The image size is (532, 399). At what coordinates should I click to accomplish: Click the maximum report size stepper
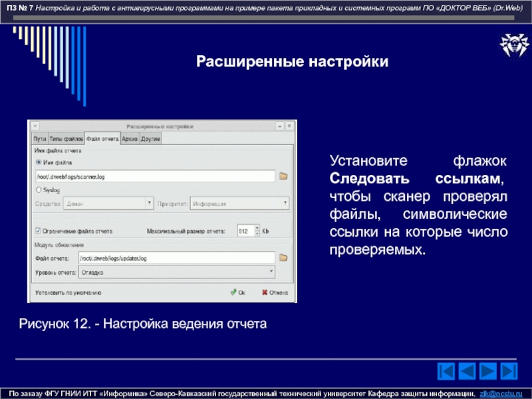(x=255, y=231)
